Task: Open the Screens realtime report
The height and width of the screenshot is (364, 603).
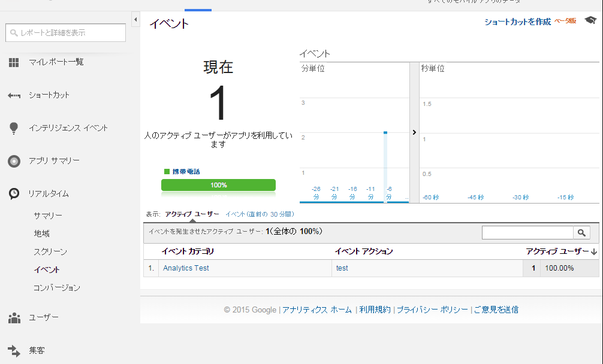Action: pos(50,252)
